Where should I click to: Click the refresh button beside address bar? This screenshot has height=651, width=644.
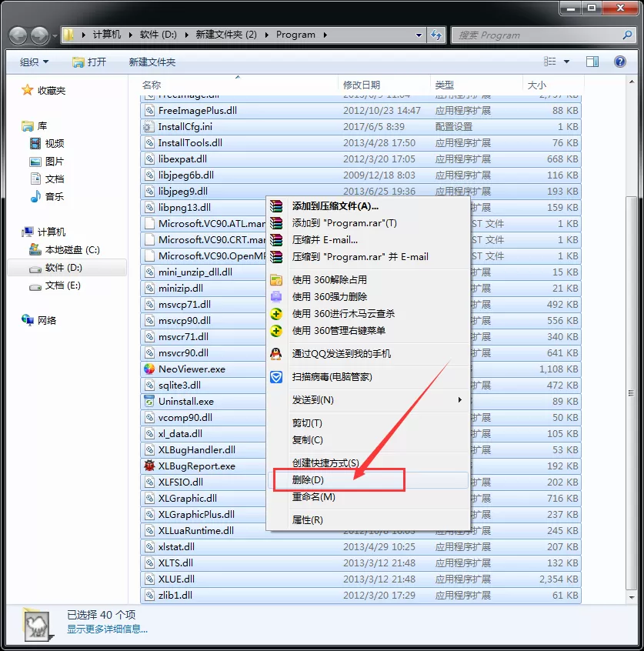436,35
